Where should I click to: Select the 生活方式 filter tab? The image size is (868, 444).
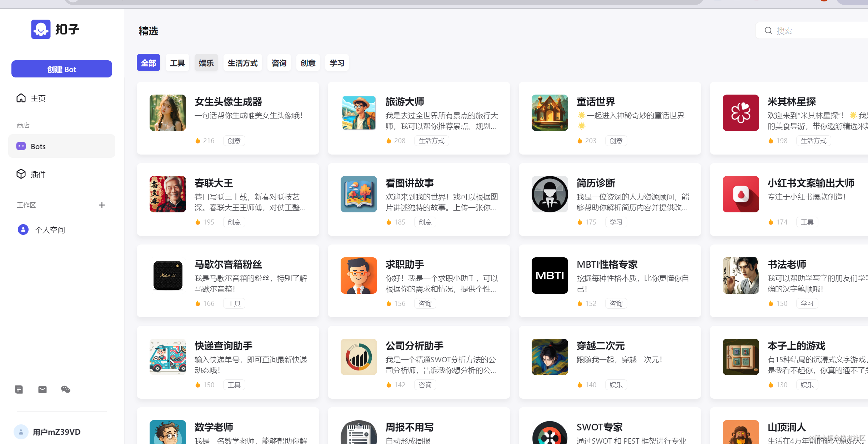242,63
